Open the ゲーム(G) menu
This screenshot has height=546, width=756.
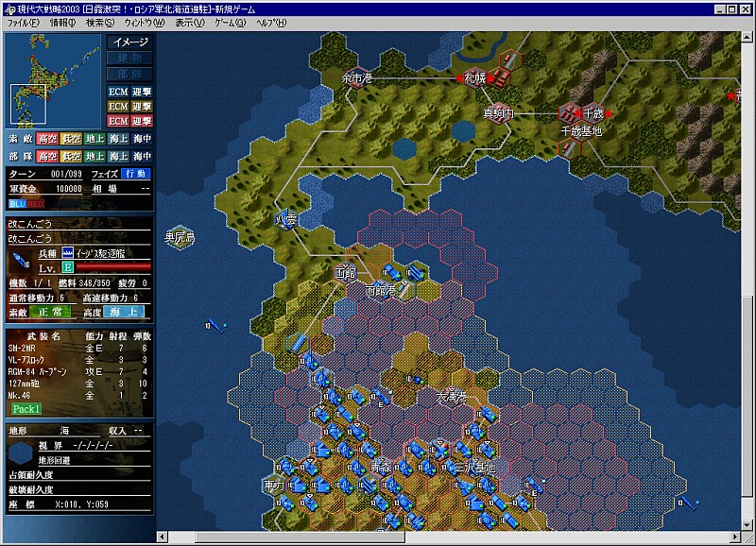pos(230,23)
